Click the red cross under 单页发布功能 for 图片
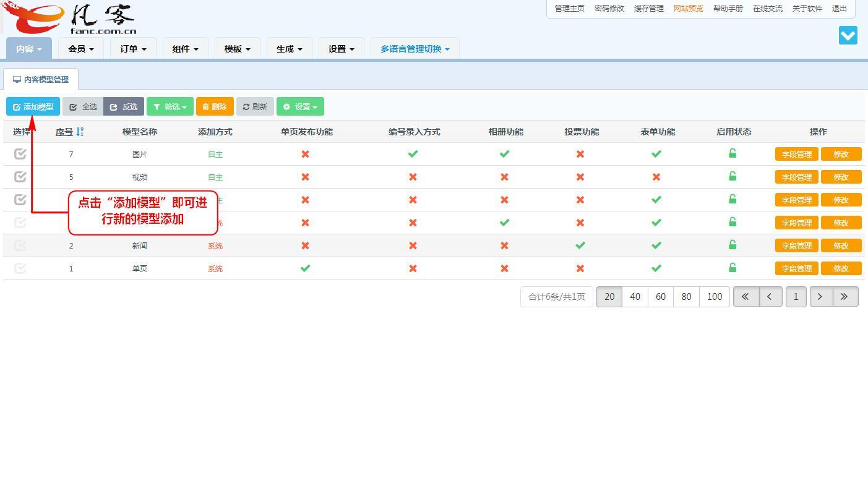Screen dimensions: 868x494 tap(305, 154)
